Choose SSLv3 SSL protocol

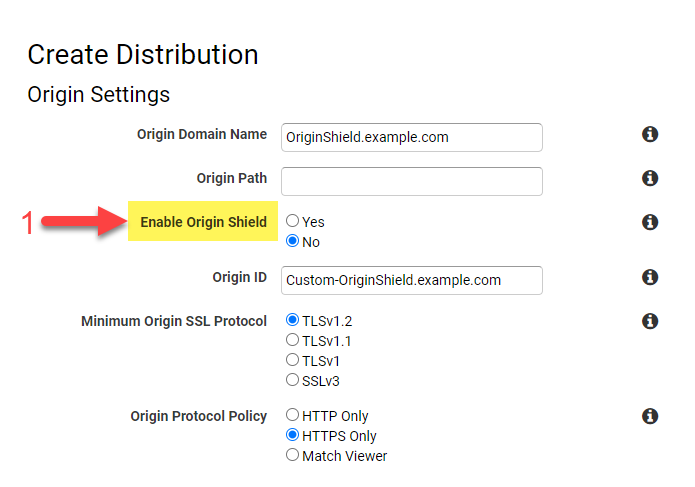pyautogui.click(x=293, y=380)
